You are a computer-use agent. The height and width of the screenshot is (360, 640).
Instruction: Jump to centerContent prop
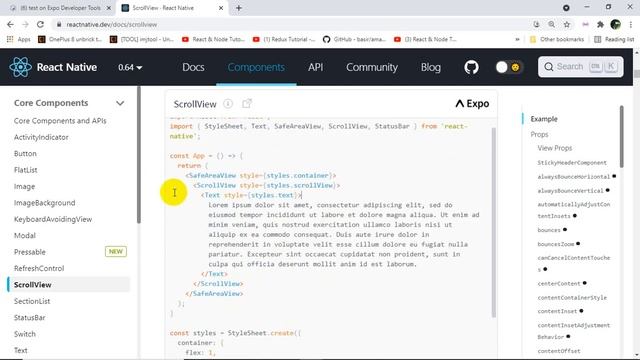click(559, 283)
